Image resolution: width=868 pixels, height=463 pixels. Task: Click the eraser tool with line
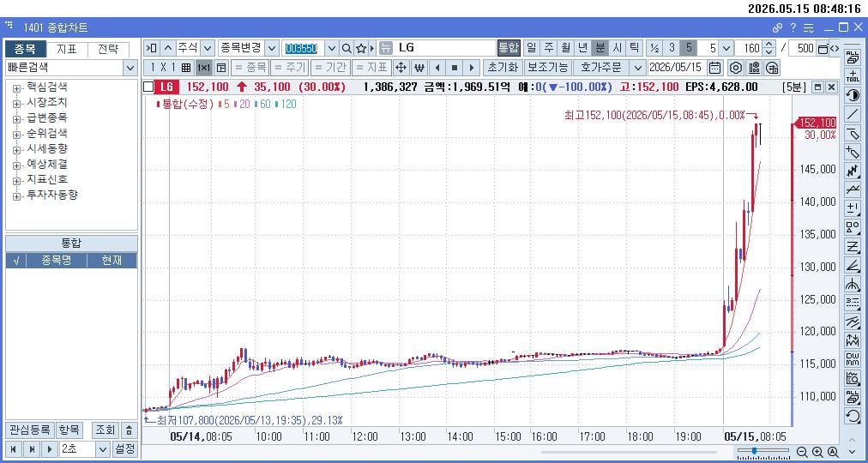point(853,133)
